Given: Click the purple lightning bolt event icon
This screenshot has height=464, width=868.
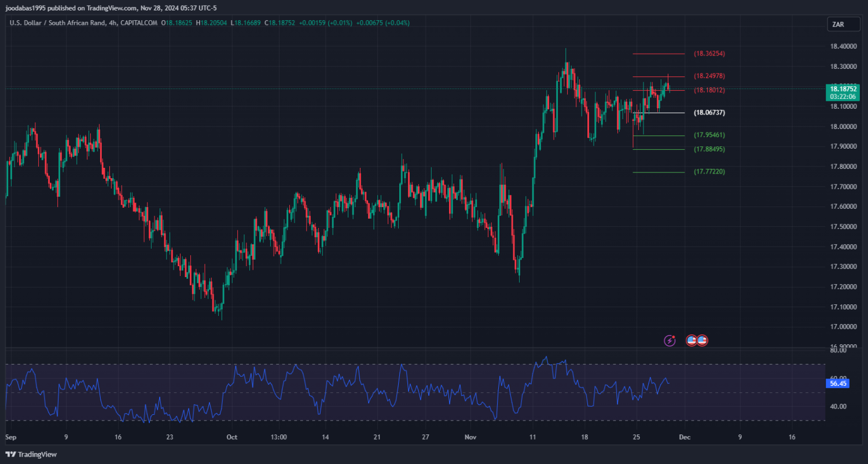Looking at the screenshot, I should point(670,341).
